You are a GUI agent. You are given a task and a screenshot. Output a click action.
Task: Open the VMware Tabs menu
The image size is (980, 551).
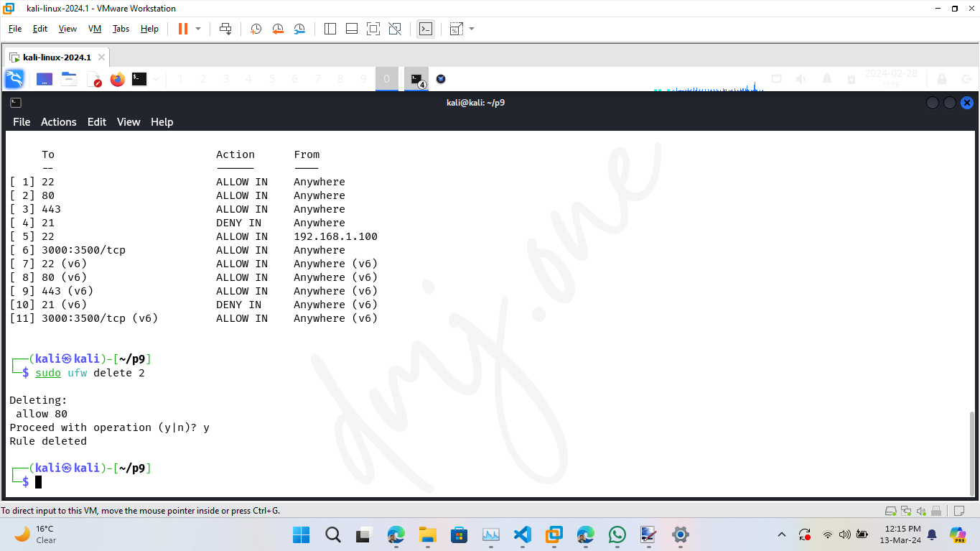[x=121, y=29]
